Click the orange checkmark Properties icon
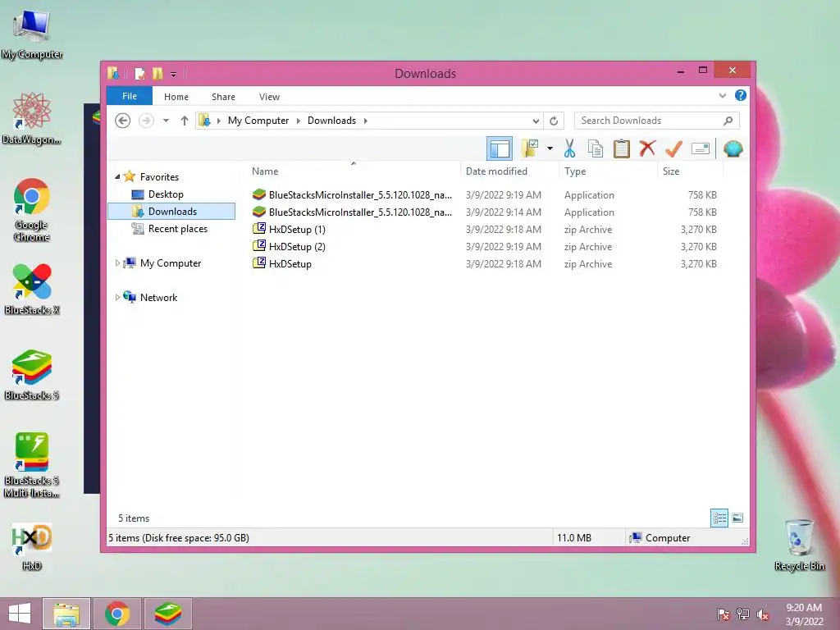840x630 pixels. tap(673, 148)
